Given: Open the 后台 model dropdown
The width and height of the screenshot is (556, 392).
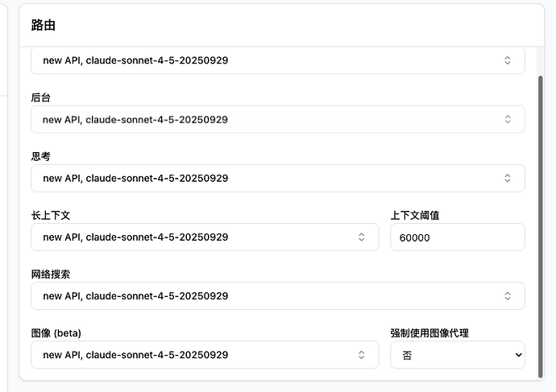Looking at the screenshot, I should click(x=278, y=119).
